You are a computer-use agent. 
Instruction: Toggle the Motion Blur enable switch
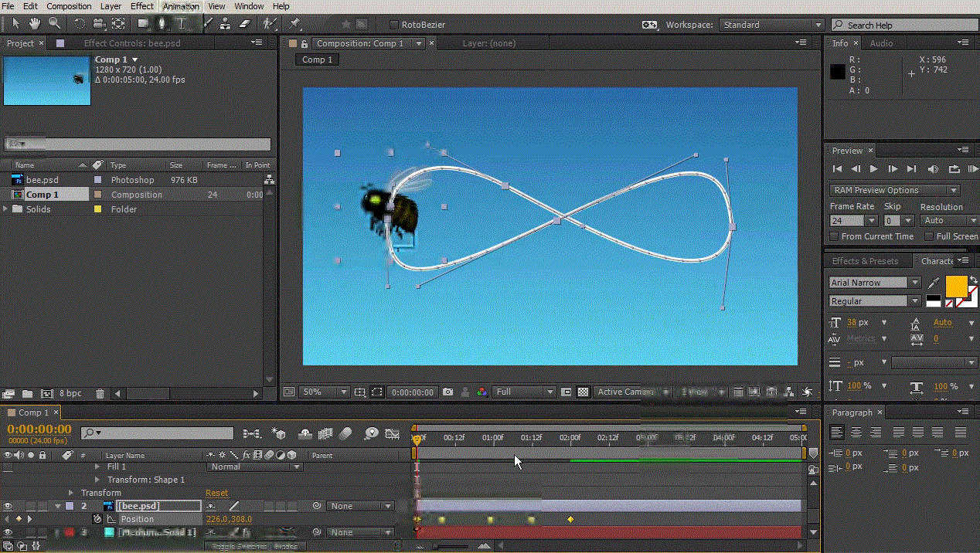[345, 434]
